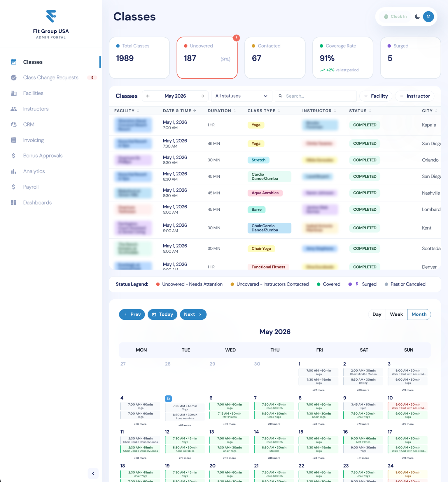Screen dimensions: 448x482
Task: Click the Class Change Requests checkmark icon
Action: click(14, 78)
